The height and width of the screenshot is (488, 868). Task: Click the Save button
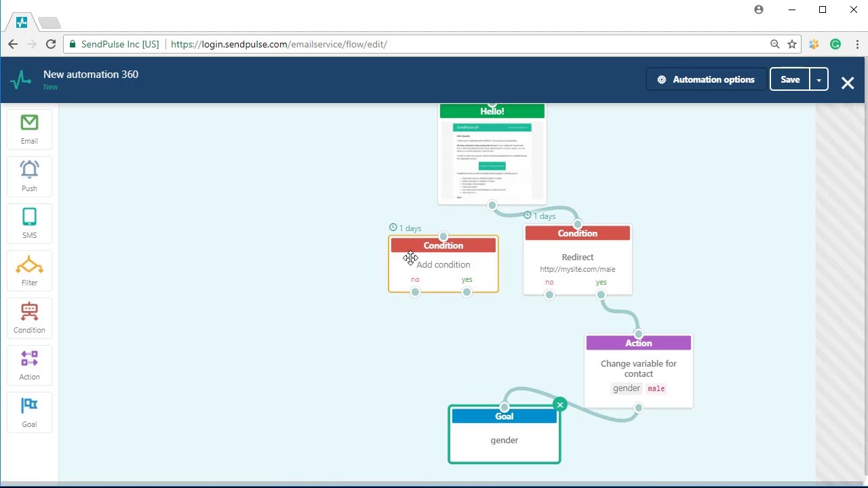(x=790, y=79)
